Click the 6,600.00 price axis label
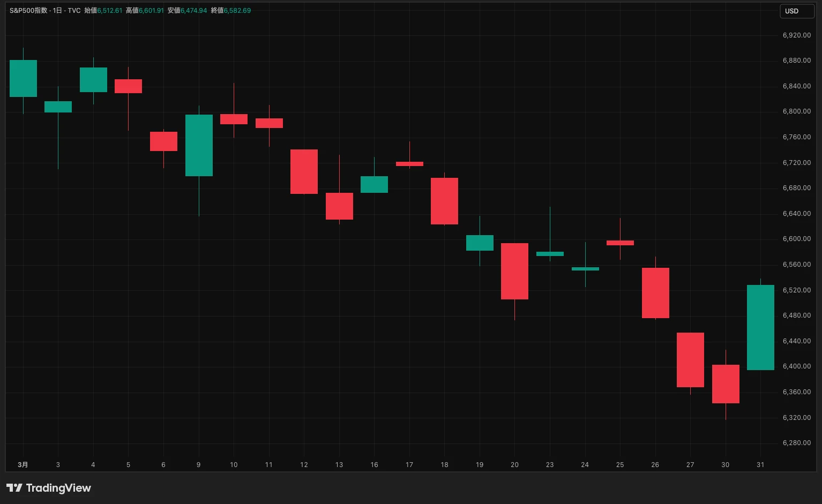Image resolution: width=822 pixels, height=504 pixels. click(x=796, y=239)
